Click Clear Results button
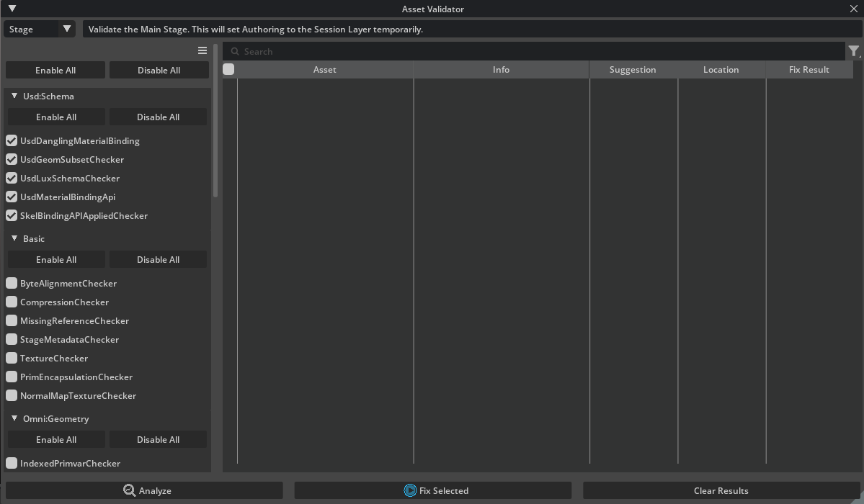This screenshot has width=864, height=504. (721, 490)
